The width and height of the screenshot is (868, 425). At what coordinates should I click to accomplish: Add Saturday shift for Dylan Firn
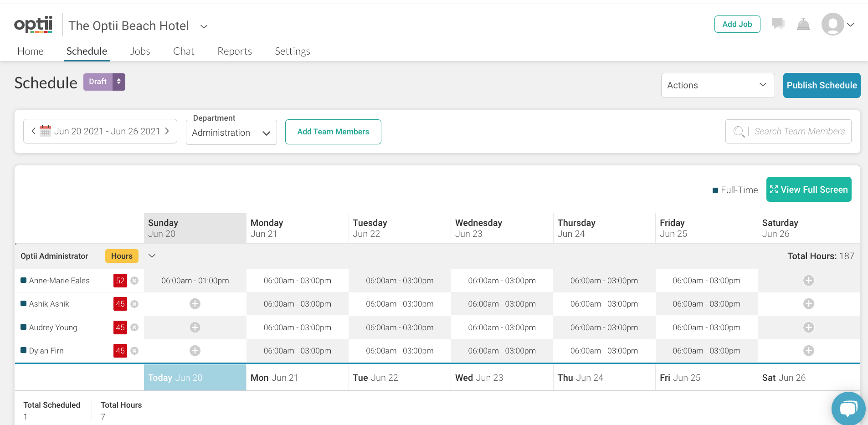[x=809, y=351]
